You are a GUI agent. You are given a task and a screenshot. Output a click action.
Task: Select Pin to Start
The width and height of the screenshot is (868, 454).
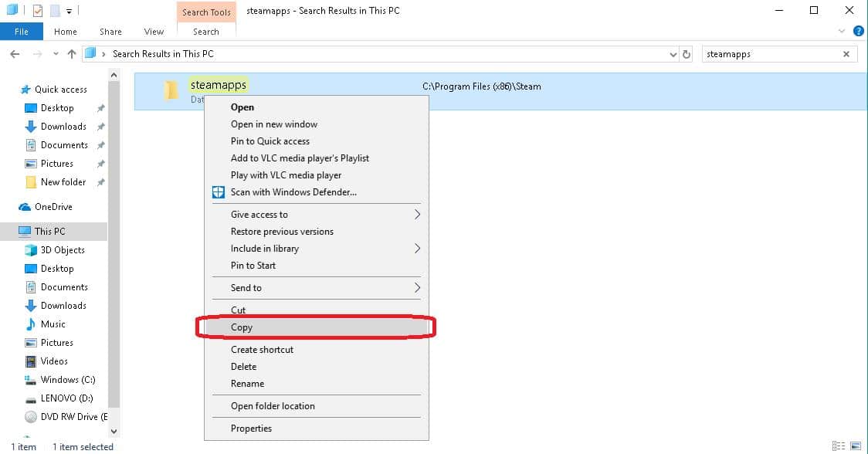tap(317, 266)
